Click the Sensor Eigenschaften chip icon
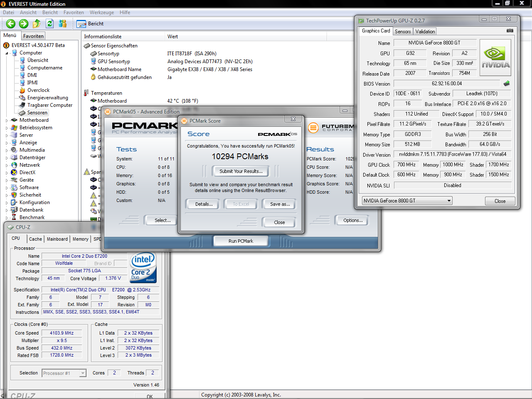 (x=87, y=46)
